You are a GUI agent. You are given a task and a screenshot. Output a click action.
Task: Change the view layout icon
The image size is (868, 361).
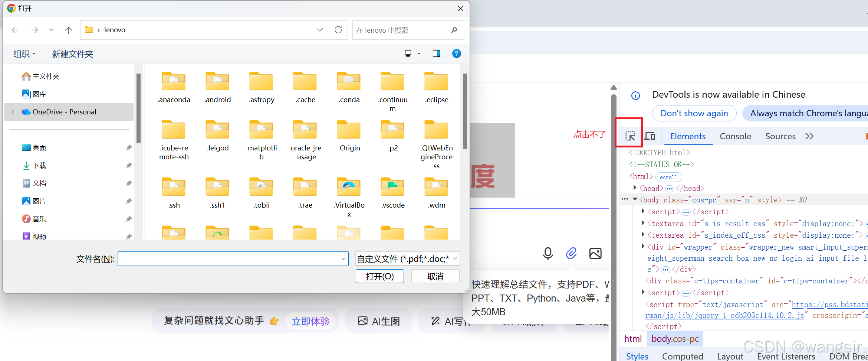[408, 53]
